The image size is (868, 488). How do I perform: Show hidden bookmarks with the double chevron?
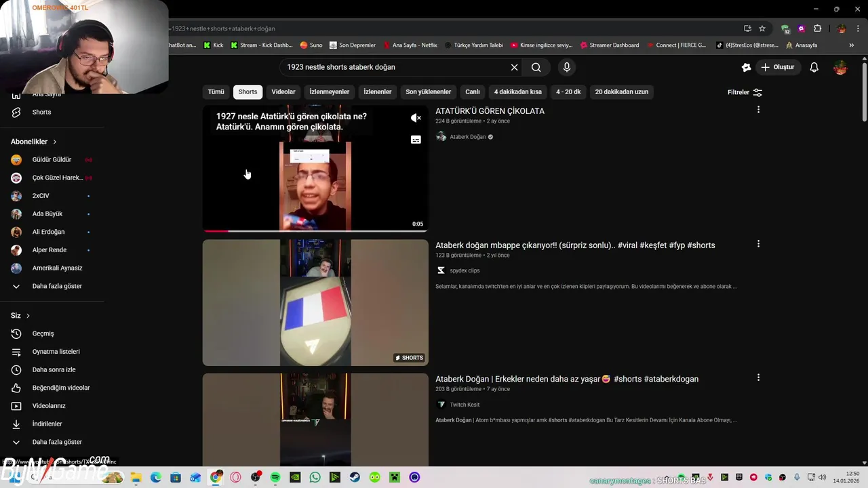[x=851, y=45]
